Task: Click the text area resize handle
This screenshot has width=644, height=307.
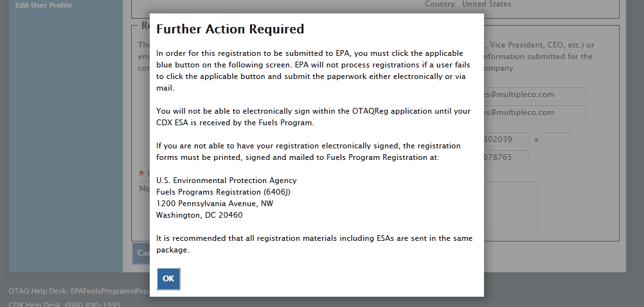Action: coord(533,227)
